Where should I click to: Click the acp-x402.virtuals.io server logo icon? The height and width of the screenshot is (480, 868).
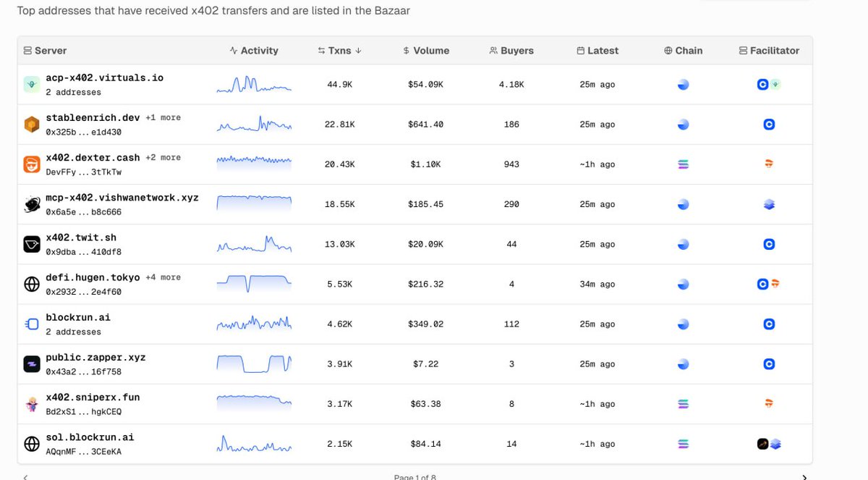31,85
